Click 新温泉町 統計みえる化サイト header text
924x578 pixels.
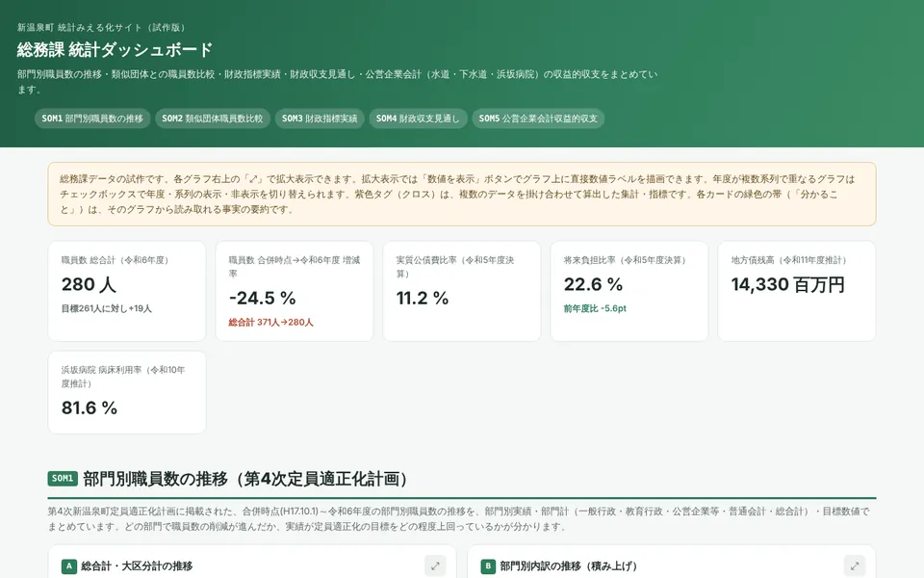pyautogui.click(x=101, y=27)
